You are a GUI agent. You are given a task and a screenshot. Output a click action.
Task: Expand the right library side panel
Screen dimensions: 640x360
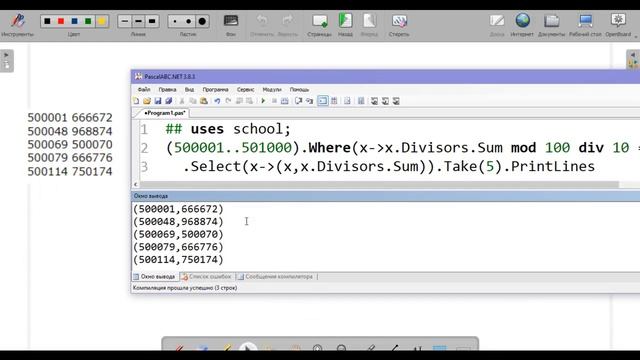(x=633, y=60)
